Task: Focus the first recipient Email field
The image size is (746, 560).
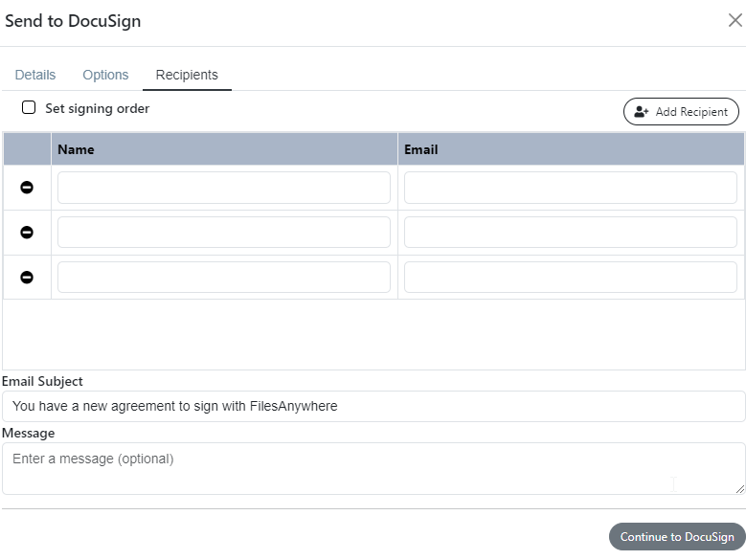Action: coord(571,188)
